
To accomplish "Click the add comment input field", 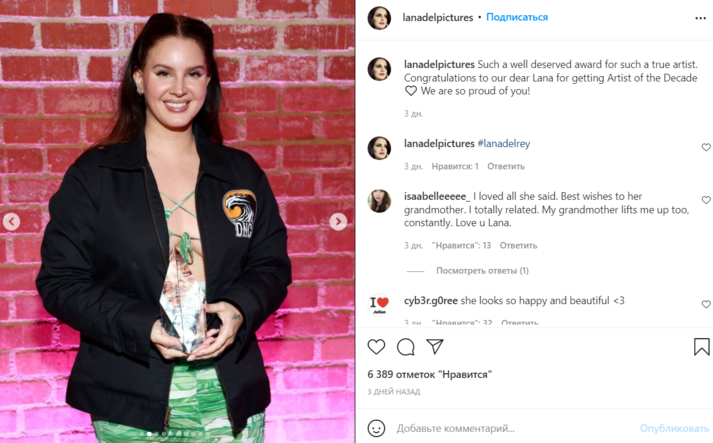I will click(x=514, y=428).
